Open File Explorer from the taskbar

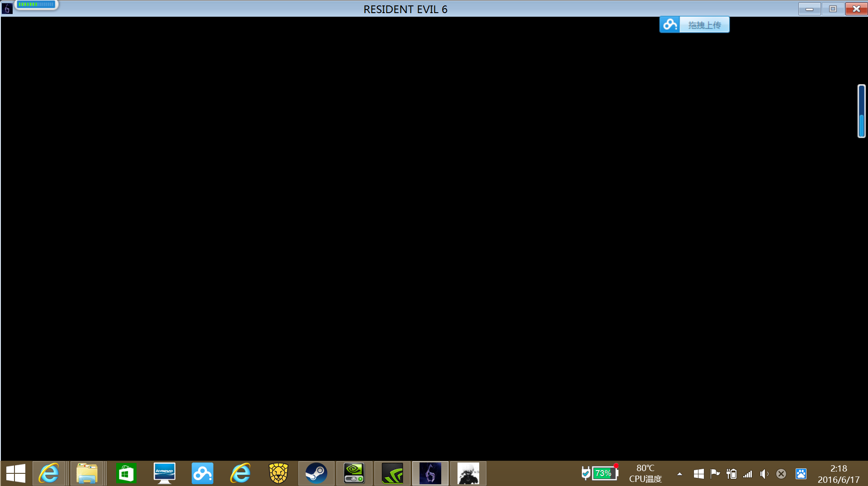[x=87, y=473]
